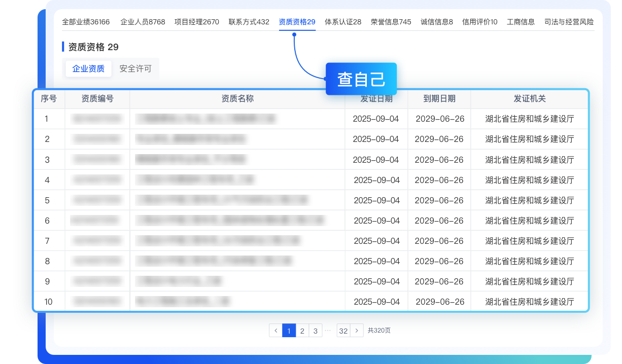The image size is (622, 364).
Task: Open the 全部业绩36166 tab
Action: [86, 22]
